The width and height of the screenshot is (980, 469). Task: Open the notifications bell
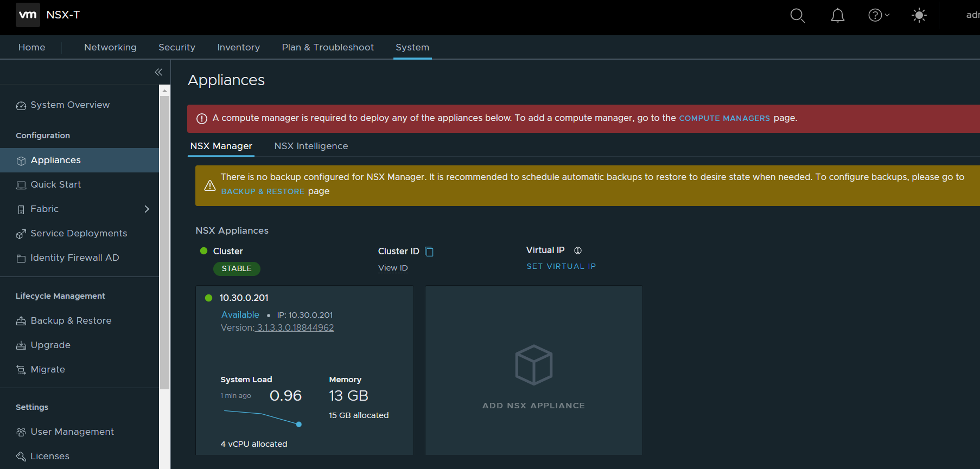[838, 15]
